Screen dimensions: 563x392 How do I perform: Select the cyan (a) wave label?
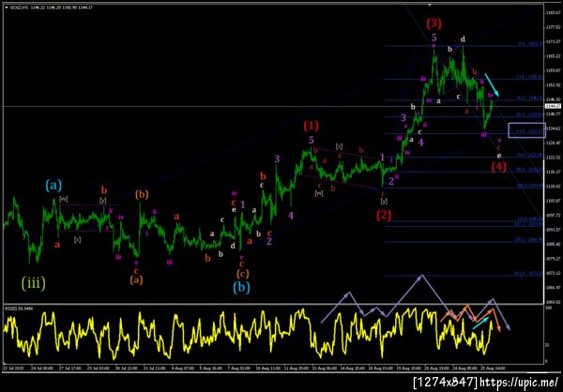[x=53, y=186]
